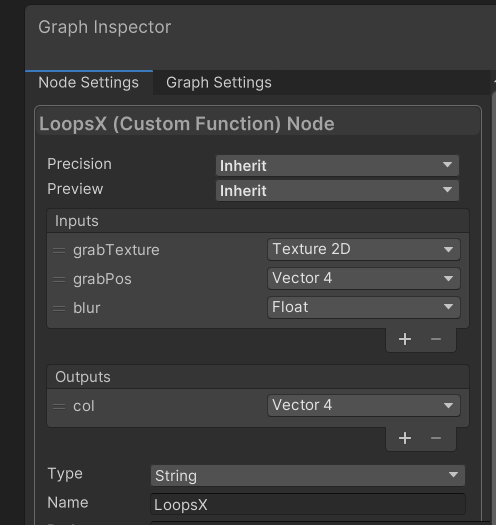The height and width of the screenshot is (525, 496).
Task: Select the Node Settings tab
Action: click(x=88, y=82)
